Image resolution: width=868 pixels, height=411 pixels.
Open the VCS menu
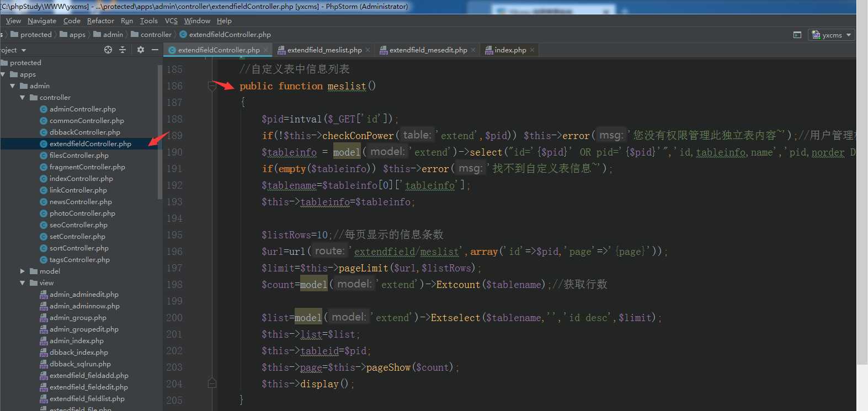[x=171, y=21]
